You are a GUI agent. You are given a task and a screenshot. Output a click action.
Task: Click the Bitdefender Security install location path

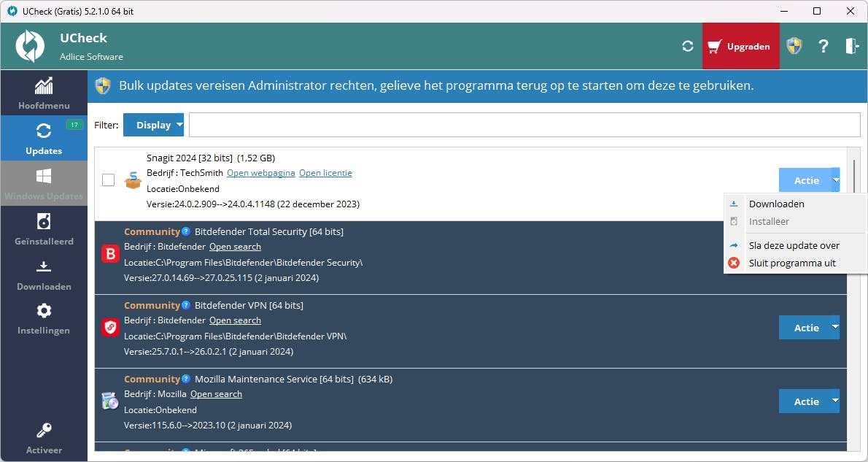(x=257, y=263)
